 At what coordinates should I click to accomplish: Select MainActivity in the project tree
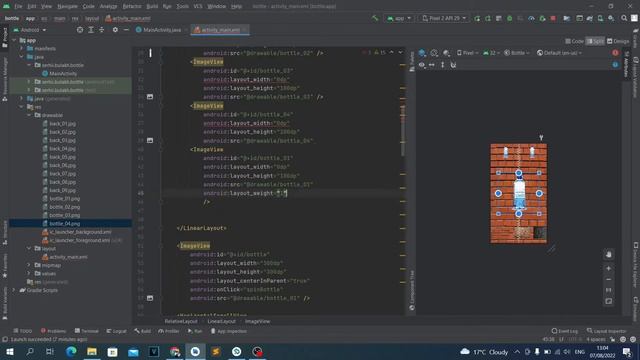point(63,73)
